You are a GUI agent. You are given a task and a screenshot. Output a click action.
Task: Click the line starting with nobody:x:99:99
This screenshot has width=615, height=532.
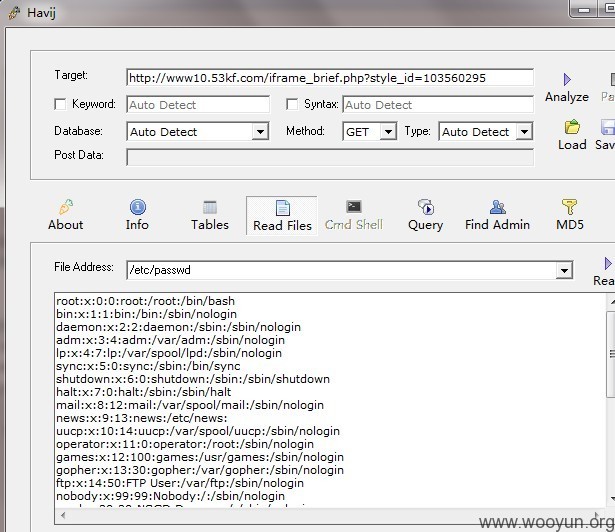pyautogui.click(x=170, y=496)
